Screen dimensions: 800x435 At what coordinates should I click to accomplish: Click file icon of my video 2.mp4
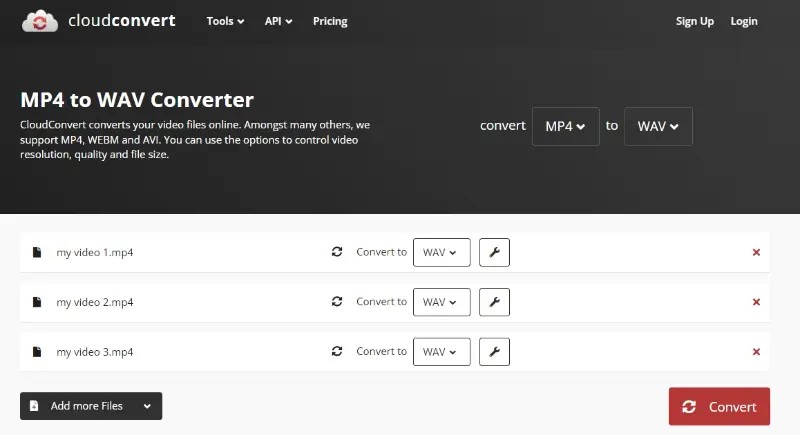[x=37, y=302]
